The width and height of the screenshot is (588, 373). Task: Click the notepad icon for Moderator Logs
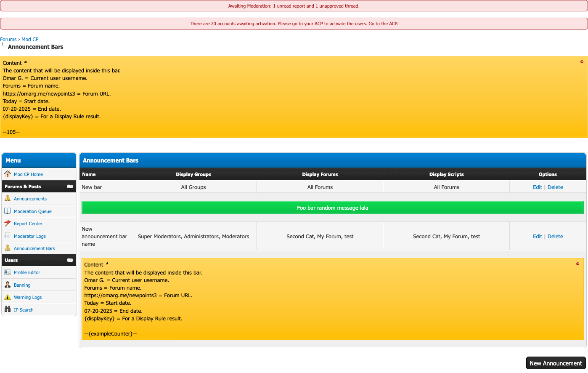point(8,236)
